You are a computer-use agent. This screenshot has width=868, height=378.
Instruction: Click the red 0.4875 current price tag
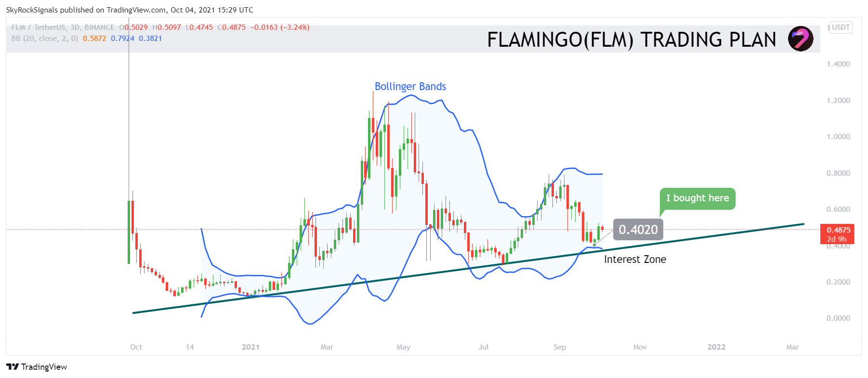(837, 234)
